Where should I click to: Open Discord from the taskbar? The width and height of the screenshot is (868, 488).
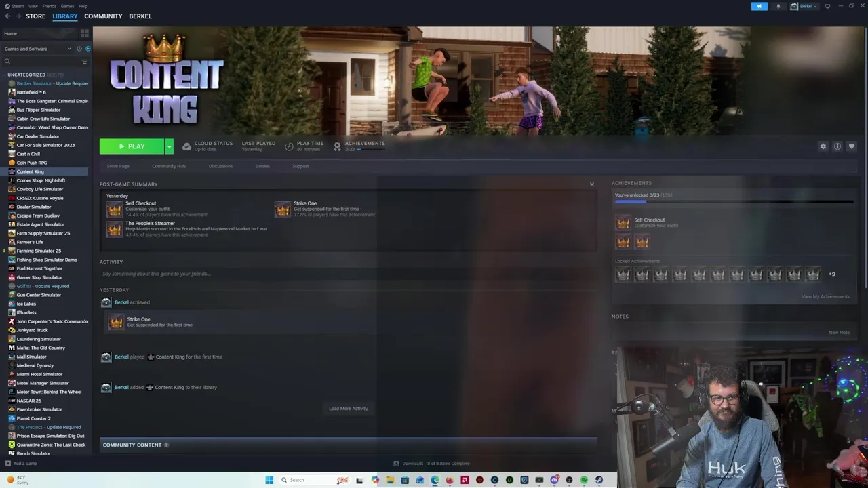click(x=554, y=480)
